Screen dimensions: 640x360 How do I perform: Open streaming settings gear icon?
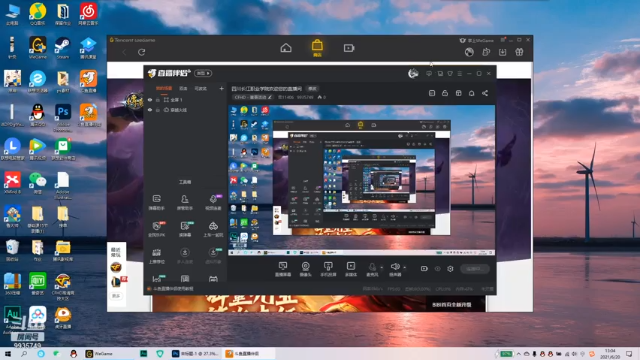point(450,269)
